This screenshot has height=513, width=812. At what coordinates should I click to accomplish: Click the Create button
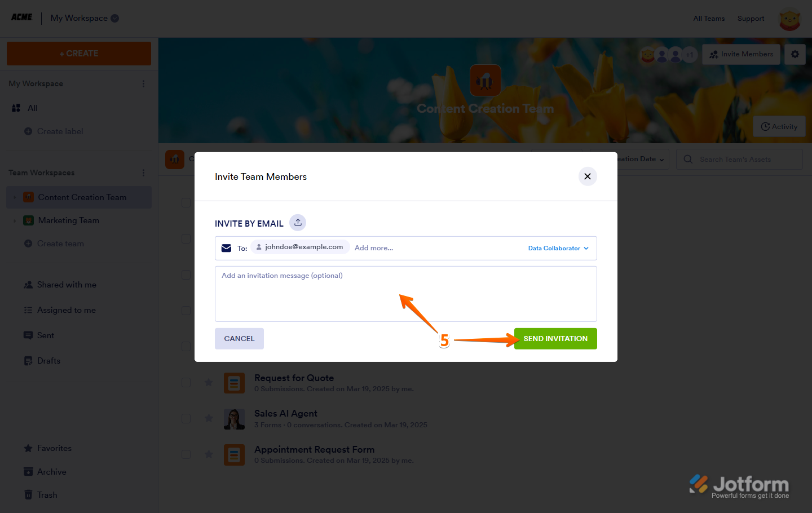[79, 54]
